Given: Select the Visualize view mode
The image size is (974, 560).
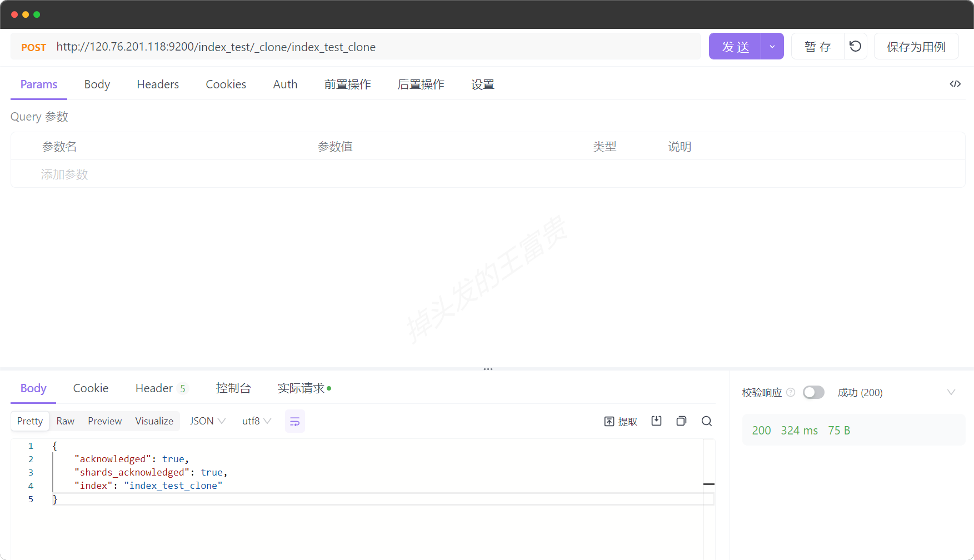Looking at the screenshot, I should tap(154, 421).
